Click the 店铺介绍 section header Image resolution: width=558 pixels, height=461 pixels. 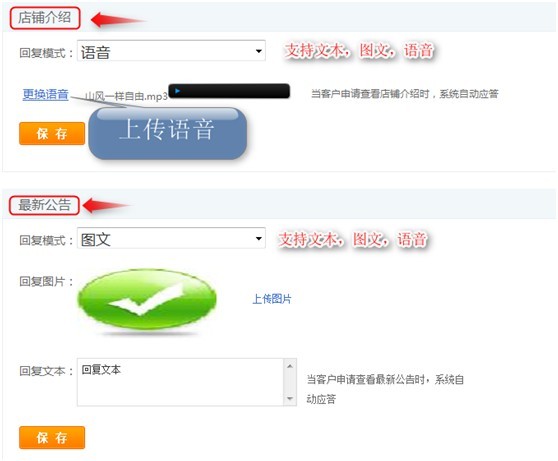[45, 18]
